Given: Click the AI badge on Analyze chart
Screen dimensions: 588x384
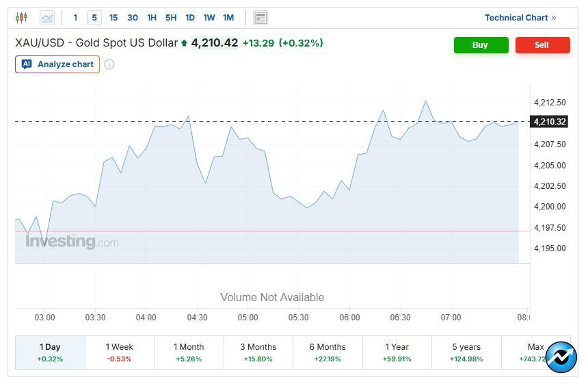Looking at the screenshot, I should [x=27, y=64].
